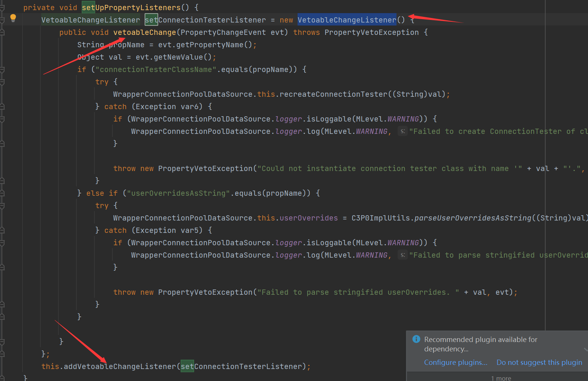Click the 's:' parameter hint before "Failed to parse stringified"
588x381 pixels.
[402, 255]
